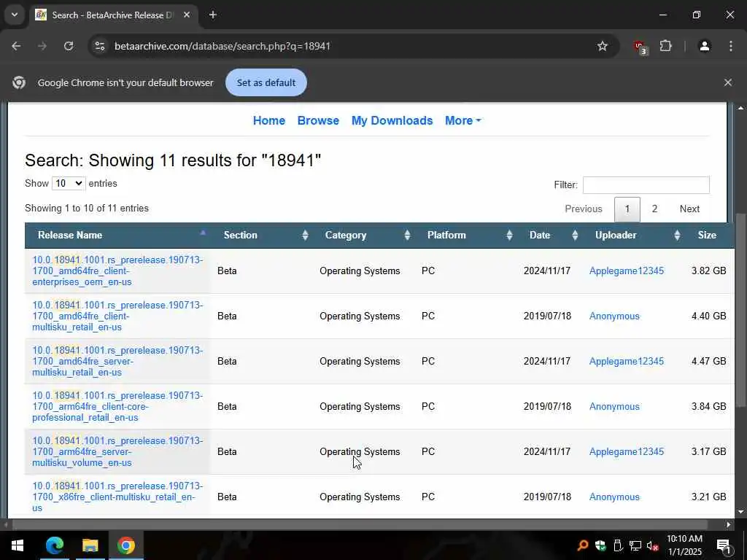Select the BetaArchive Release Database tab

(x=113, y=15)
